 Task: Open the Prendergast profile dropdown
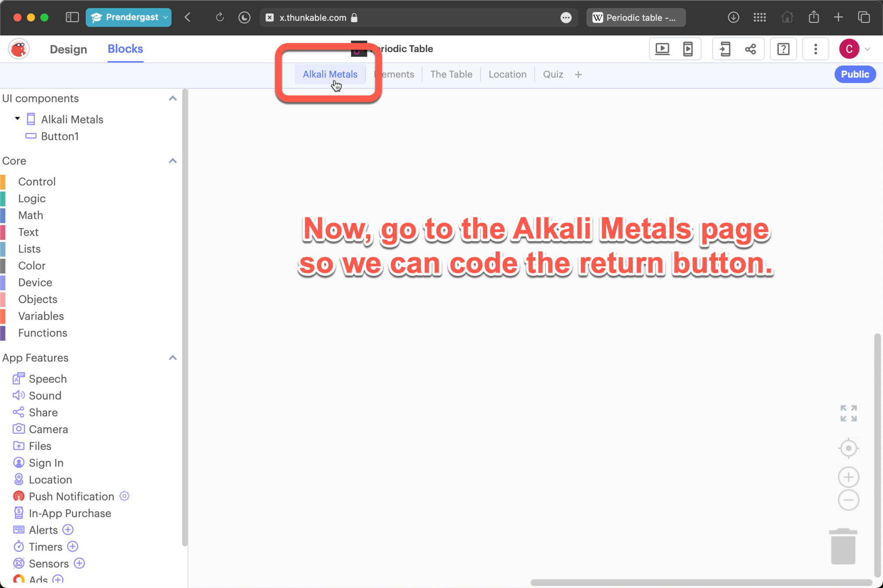tap(129, 17)
